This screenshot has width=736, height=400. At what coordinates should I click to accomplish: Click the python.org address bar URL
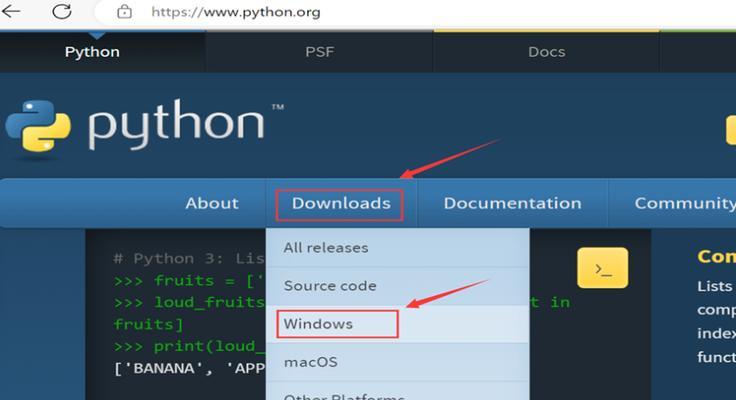click(x=236, y=12)
